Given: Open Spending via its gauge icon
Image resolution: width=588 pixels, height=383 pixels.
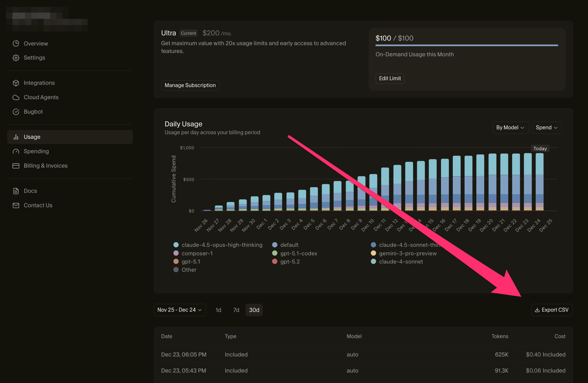Looking at the screenshot, I should coord(16,151).
